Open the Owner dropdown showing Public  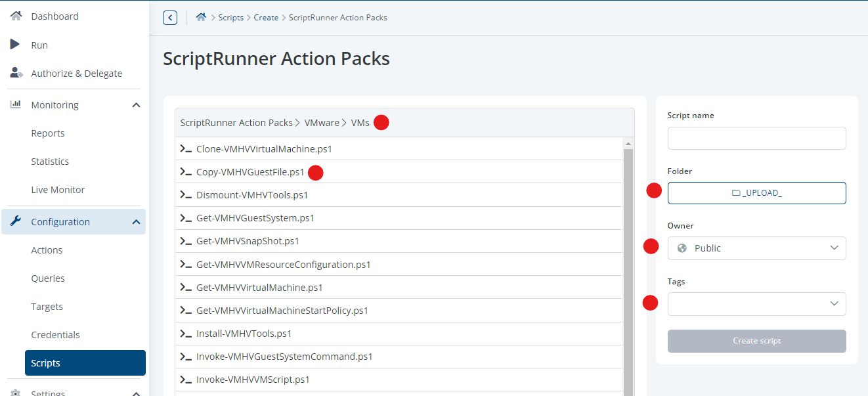point(757,248)
